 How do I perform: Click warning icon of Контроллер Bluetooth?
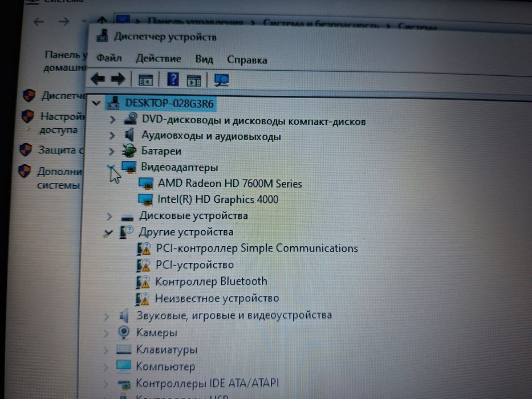coord(143,282)
